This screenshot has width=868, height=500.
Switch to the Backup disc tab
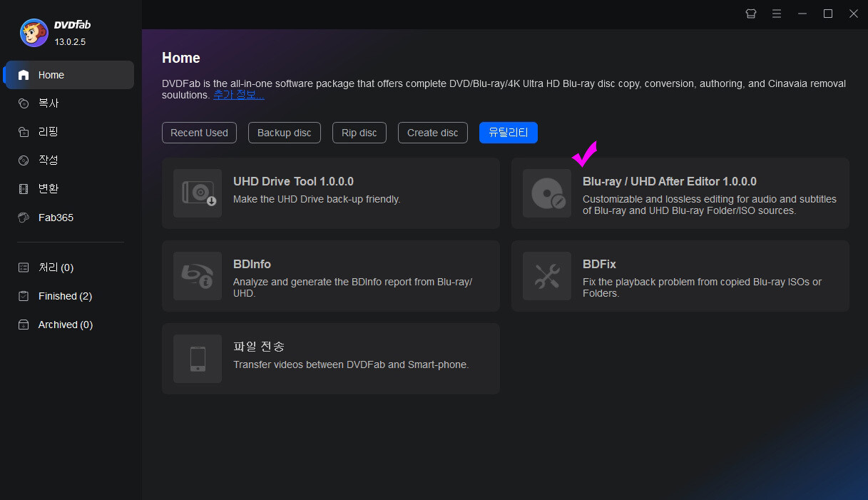tap(284, 133)
